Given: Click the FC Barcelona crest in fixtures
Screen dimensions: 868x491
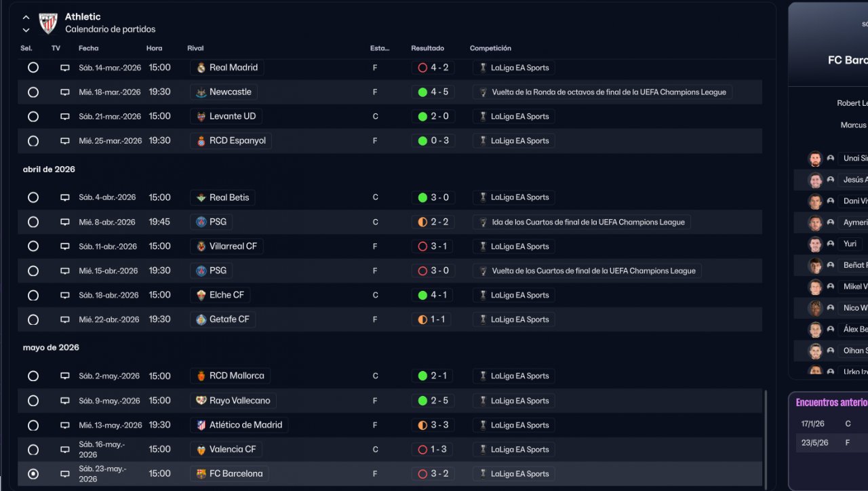Looking at the screenshot, I should [x=201, y=474].
